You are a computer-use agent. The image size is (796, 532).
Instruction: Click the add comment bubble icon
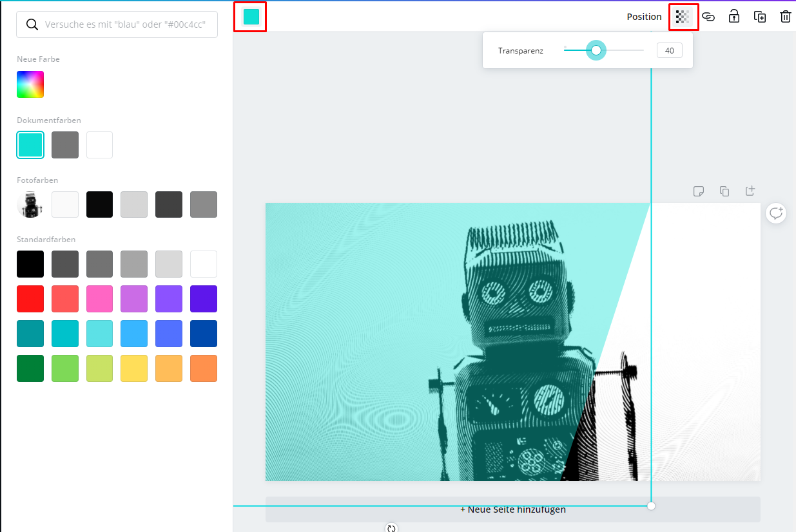coord(776,213)
